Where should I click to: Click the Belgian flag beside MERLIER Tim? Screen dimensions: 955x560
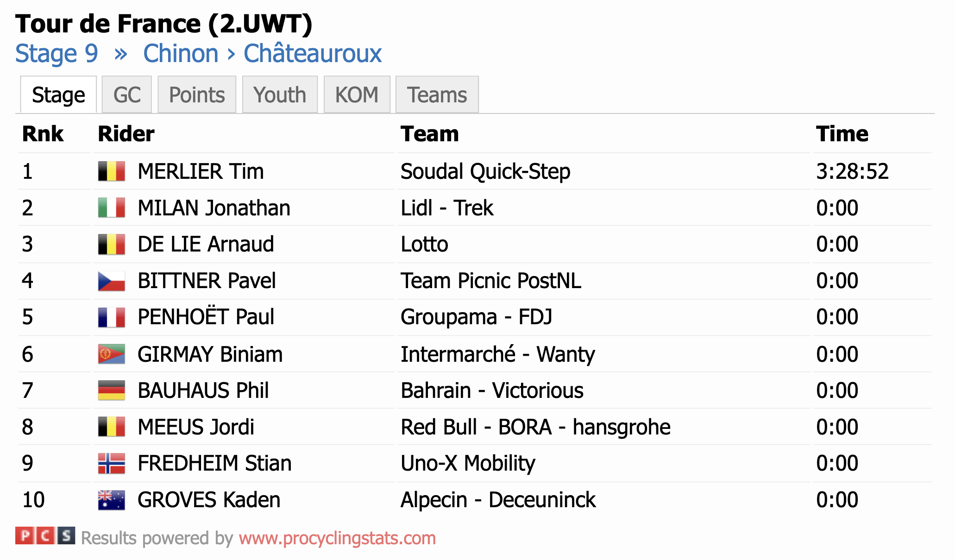(112, 171)
